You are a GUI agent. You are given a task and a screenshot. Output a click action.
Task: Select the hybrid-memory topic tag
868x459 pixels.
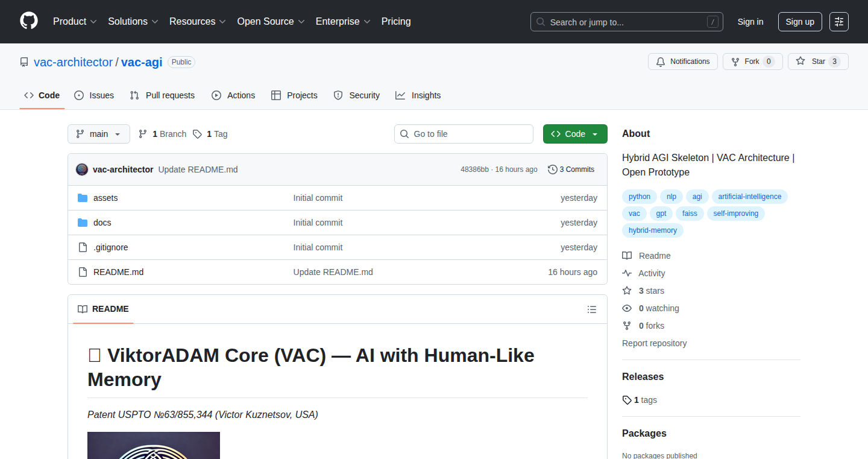tap(653, 230)
